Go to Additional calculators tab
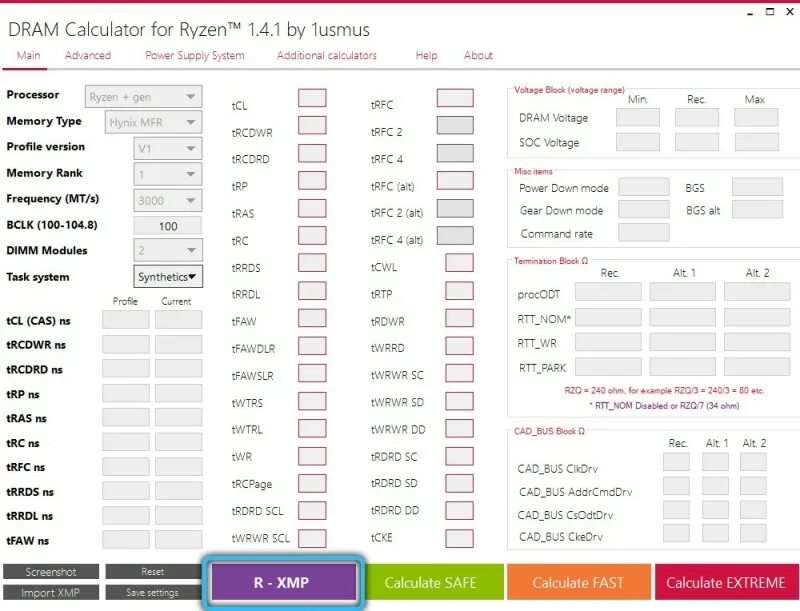The width and height of the screenshot is (800, 611). coord(327,55)
